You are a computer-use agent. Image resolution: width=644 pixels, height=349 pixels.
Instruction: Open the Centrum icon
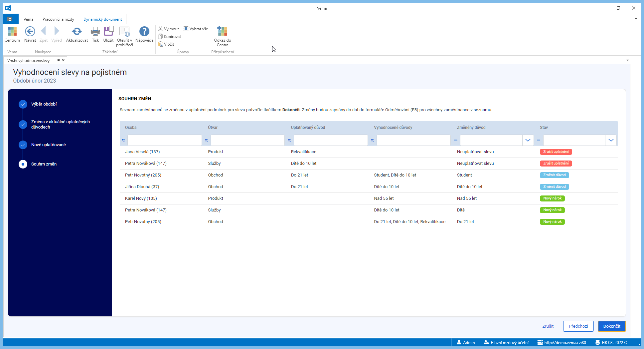point(12,35)
